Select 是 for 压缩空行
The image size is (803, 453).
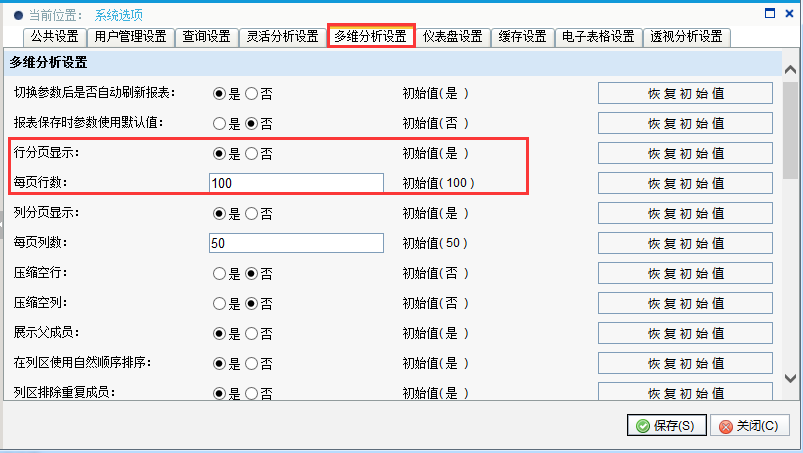click(219, 273)
